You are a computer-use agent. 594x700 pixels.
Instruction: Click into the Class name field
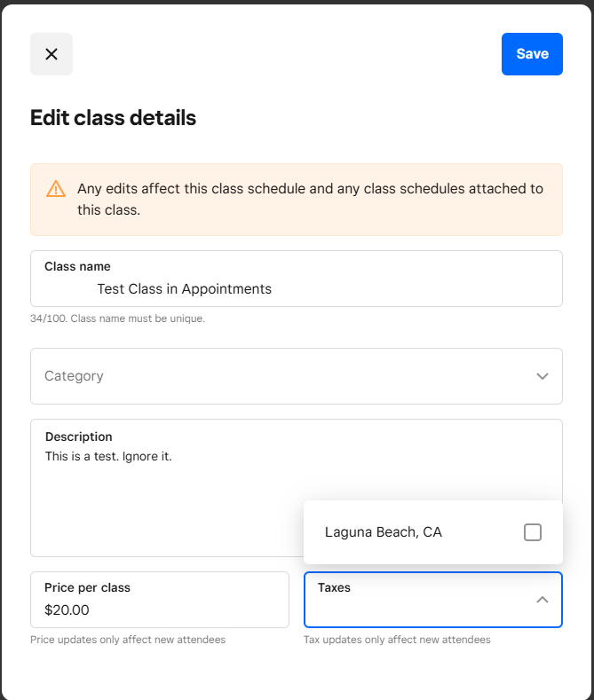point(297,279)
